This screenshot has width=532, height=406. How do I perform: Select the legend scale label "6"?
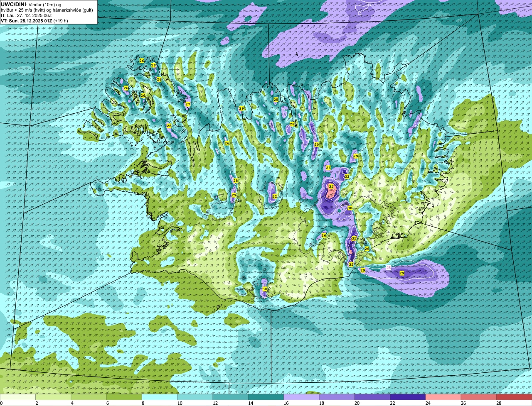click(x=108, y=403)
